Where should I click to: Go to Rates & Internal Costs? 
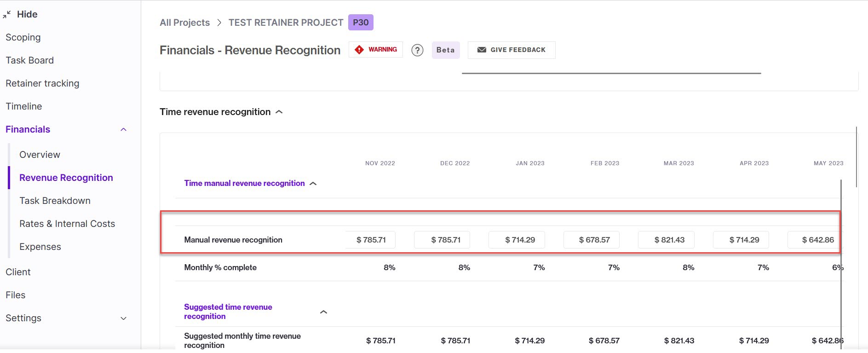67,224
